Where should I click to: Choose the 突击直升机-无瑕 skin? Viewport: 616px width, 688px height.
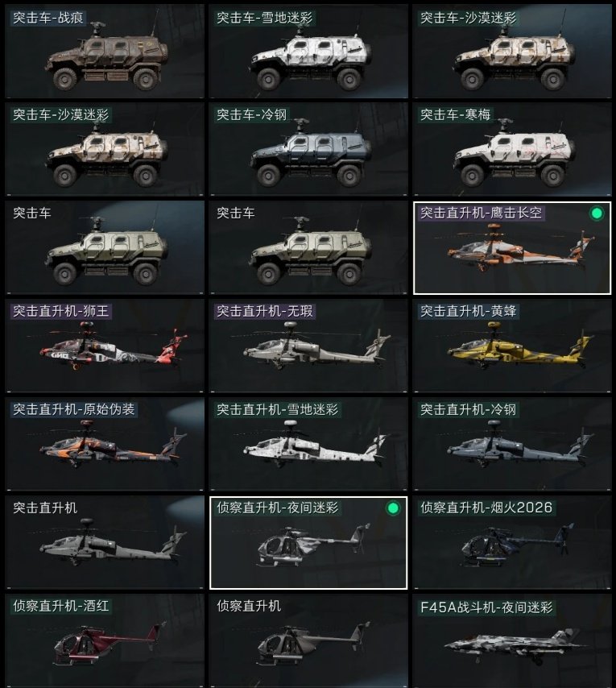(308, 346)
